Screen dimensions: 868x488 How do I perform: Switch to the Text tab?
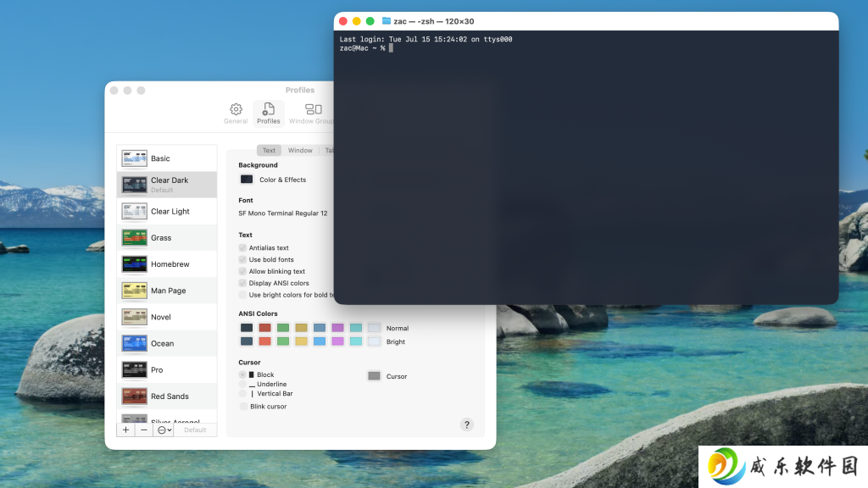point(269,151)
